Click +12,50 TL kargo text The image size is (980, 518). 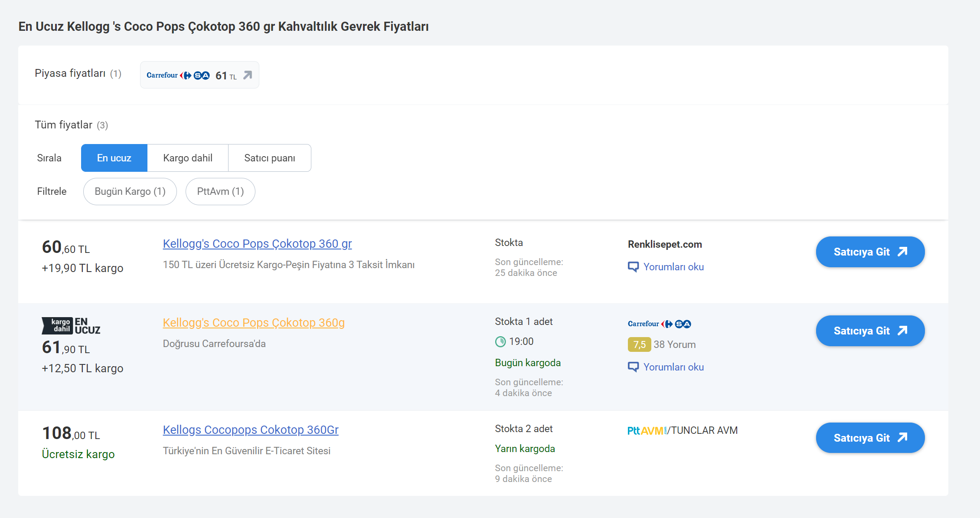[x=82, y=368]
